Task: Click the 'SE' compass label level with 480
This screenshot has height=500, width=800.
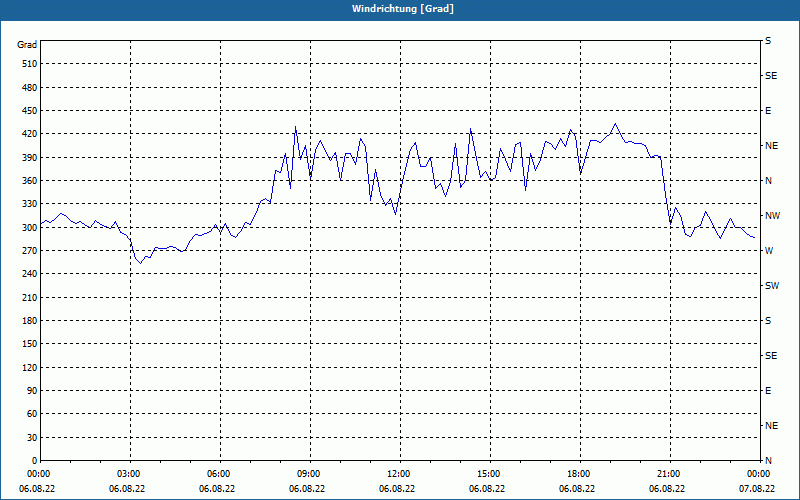Action: click(771, 76)
